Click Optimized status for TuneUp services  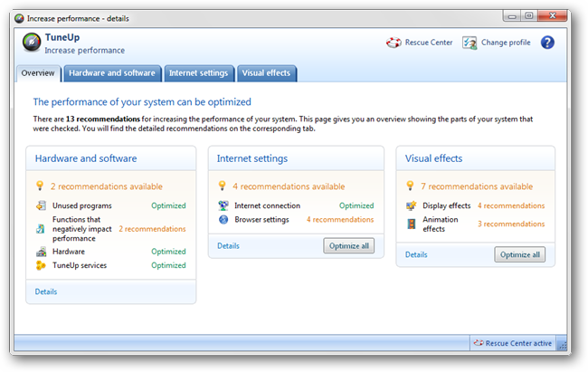[x=168, y=265]
